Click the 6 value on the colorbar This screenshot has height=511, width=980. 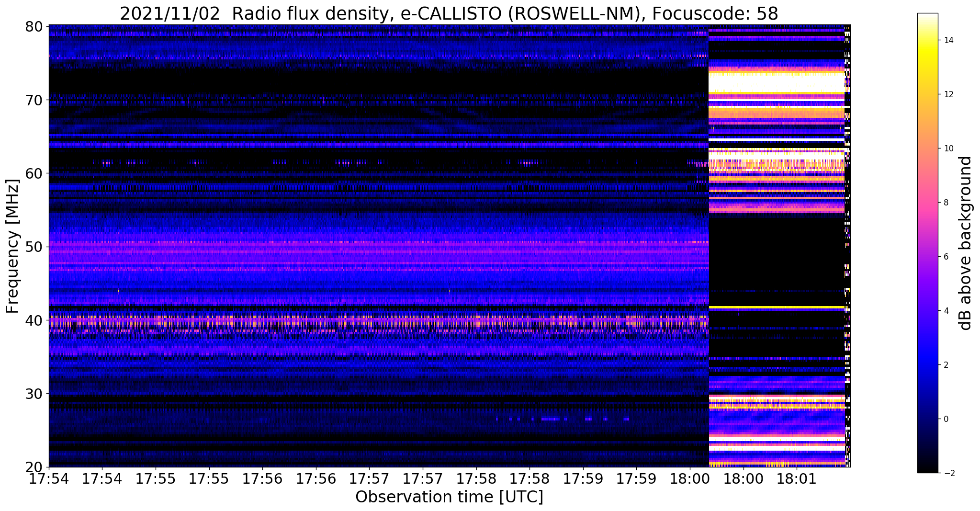tap(946, 257)
